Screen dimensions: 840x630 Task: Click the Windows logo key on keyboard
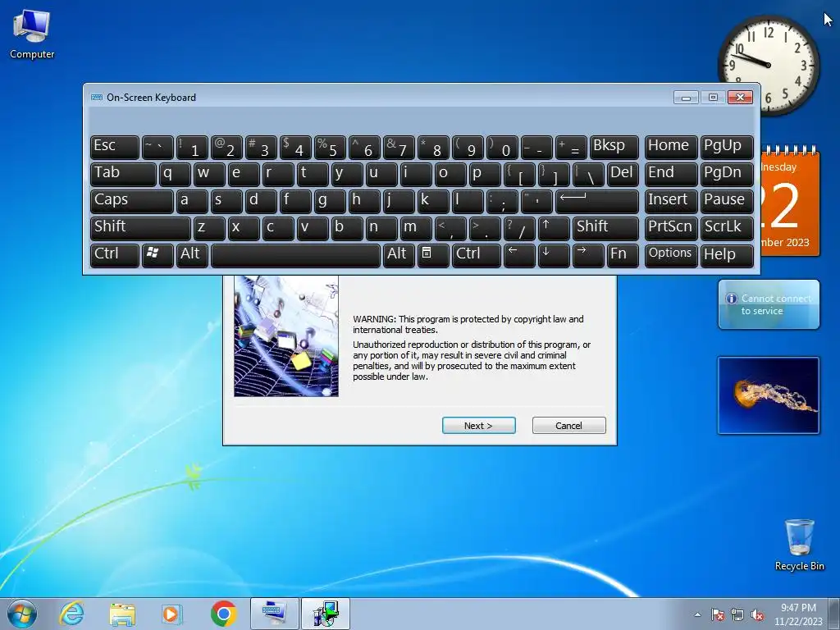[x=157, y=254]
